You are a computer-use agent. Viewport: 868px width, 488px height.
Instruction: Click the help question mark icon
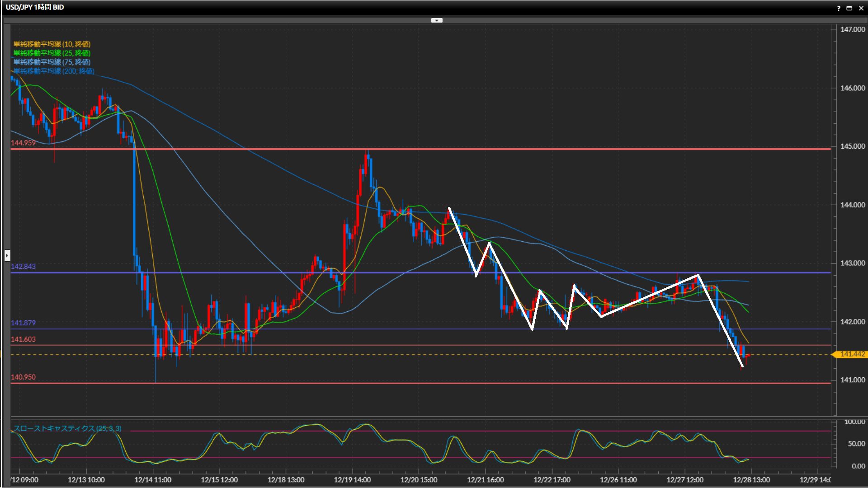pyautogui.click(x=839, y=8)
